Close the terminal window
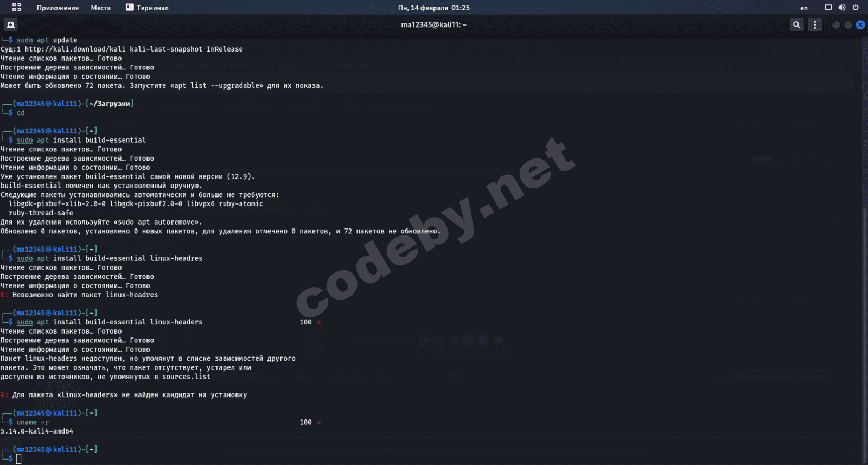 (x=860, y=25)
